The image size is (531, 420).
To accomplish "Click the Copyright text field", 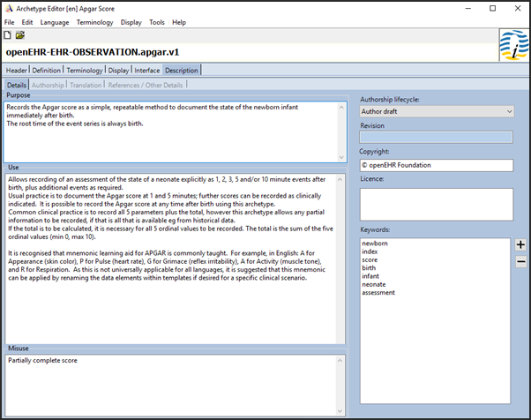I will 437,165.
